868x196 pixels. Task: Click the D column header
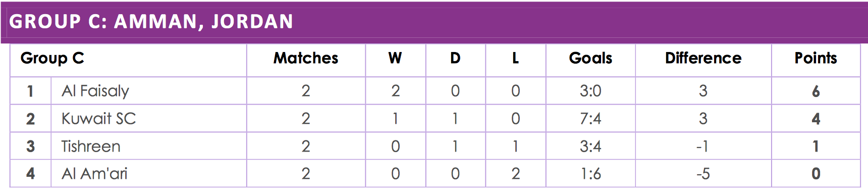(455, 59)
